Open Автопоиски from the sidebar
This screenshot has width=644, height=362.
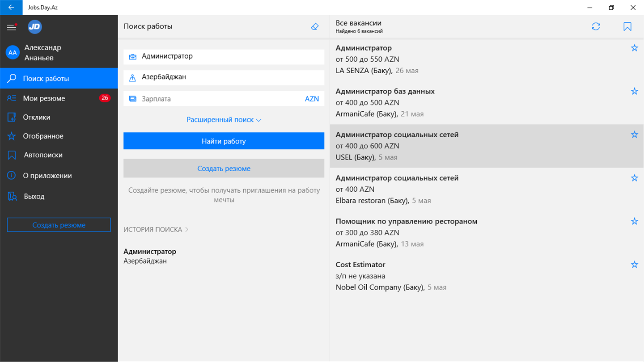click(43, 155)
